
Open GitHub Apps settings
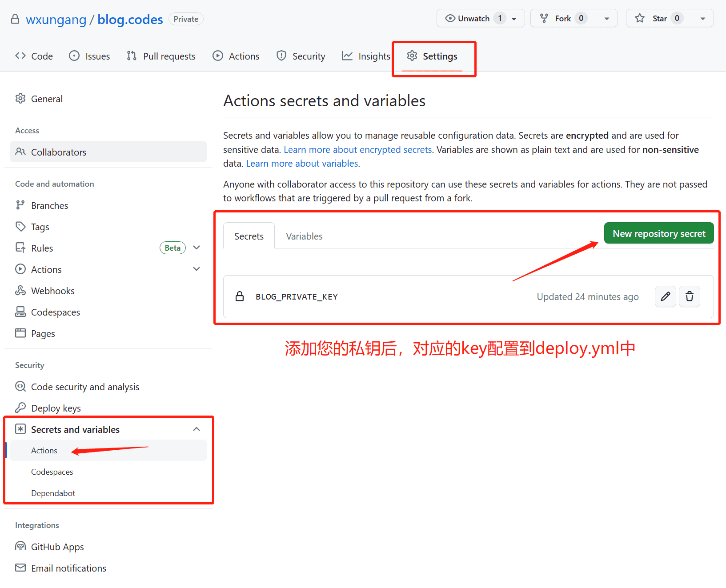pyautogui.click(x=108, y=547)
